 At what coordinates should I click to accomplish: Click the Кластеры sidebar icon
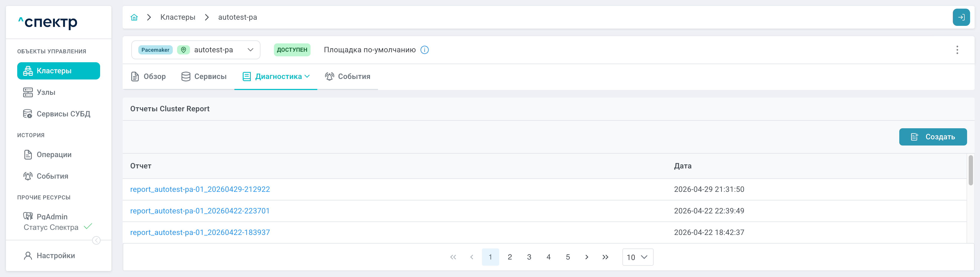[x=28, y=71]
